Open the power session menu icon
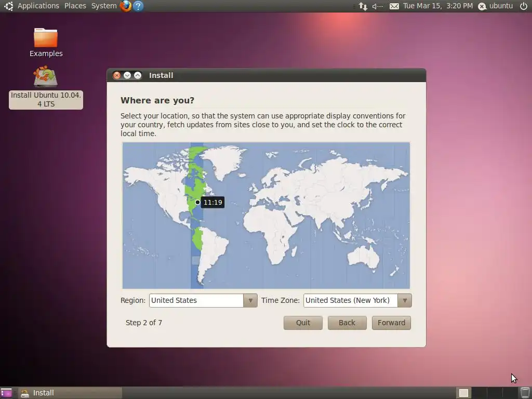 pos(524,6)
